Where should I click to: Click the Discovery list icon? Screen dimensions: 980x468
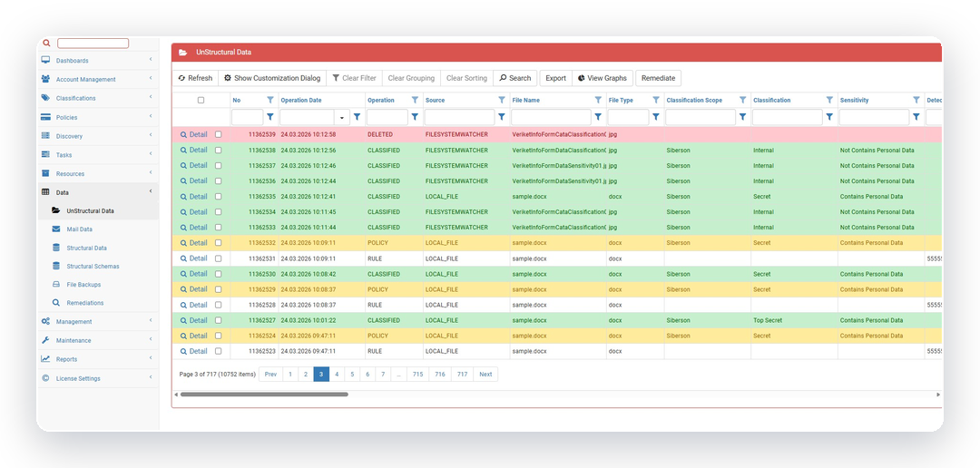coord(45,135)
